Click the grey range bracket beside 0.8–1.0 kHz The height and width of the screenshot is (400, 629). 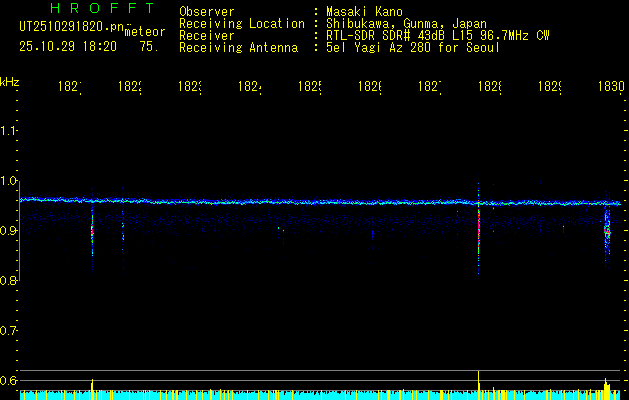[x=20, y=231]
